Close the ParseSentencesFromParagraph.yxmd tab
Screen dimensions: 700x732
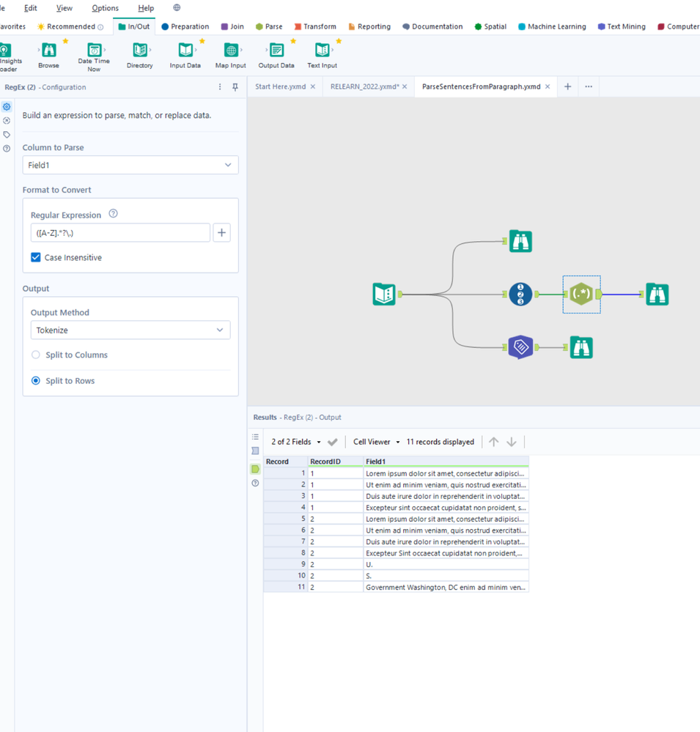[x=548, y=86]
